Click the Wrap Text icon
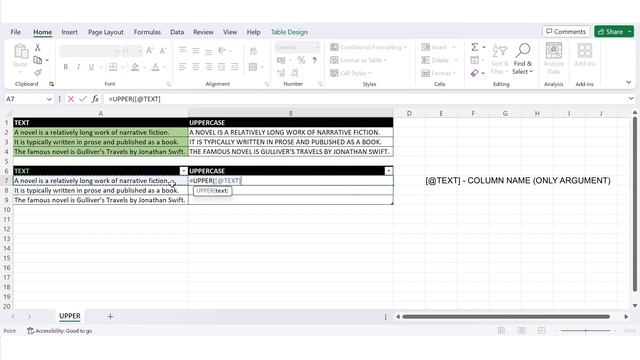Screen dimensions: 640x360 (253, 51)
